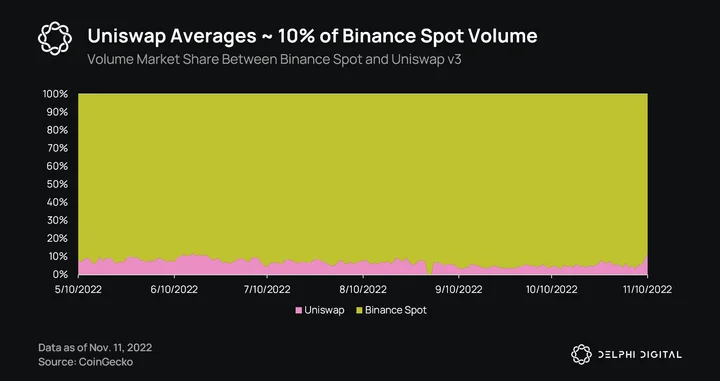Click the 8/10/2022 x-axis date label
This screenshot has height=381, width=720.
(363, 289)
